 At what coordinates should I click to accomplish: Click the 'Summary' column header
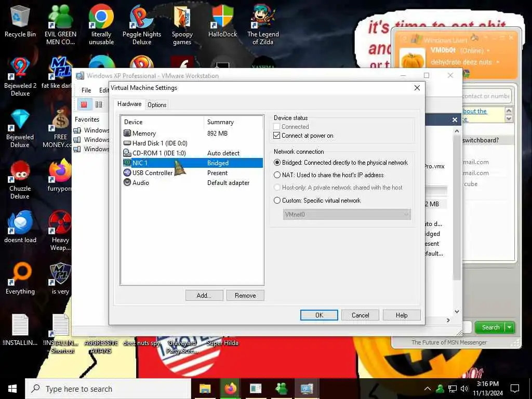pos(233,122)
